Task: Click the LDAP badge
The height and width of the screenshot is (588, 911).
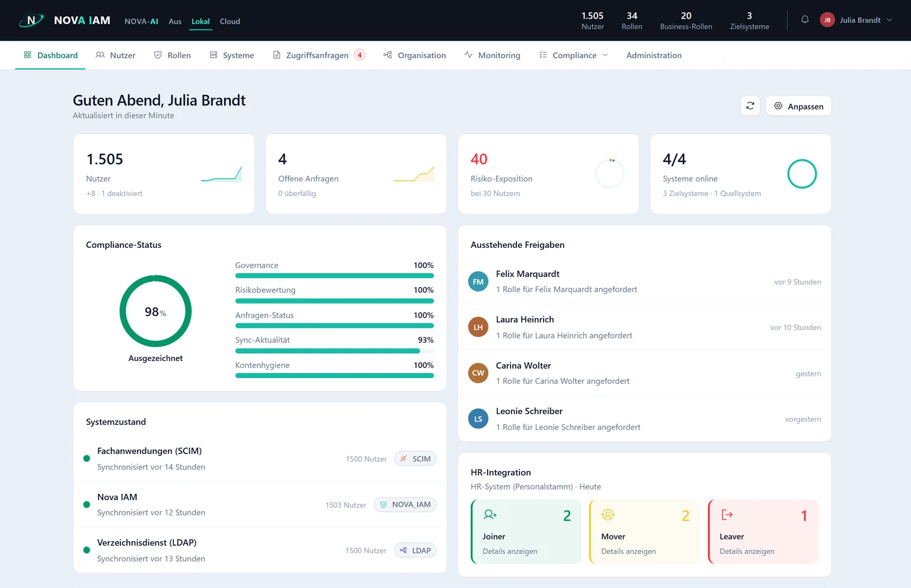Action: pos(415,550)
